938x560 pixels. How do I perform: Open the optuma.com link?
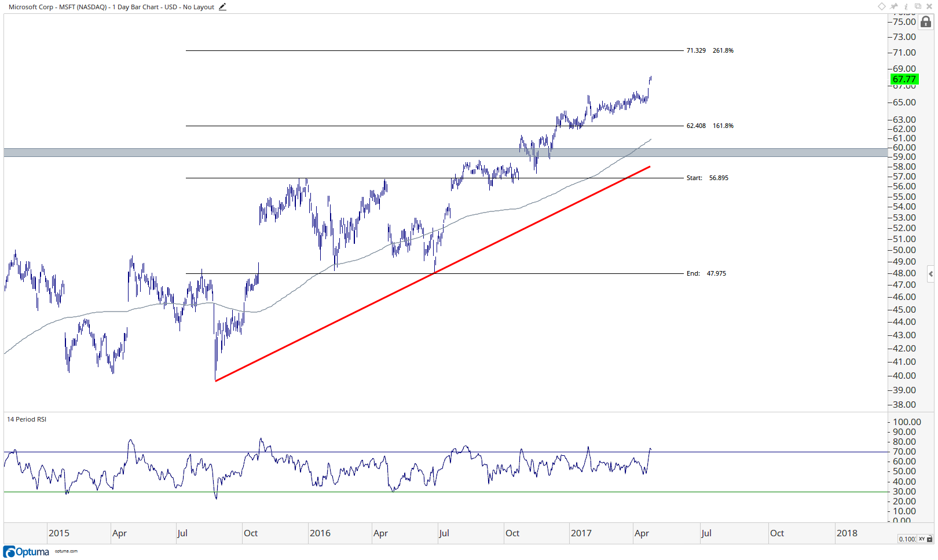point(66,551)
